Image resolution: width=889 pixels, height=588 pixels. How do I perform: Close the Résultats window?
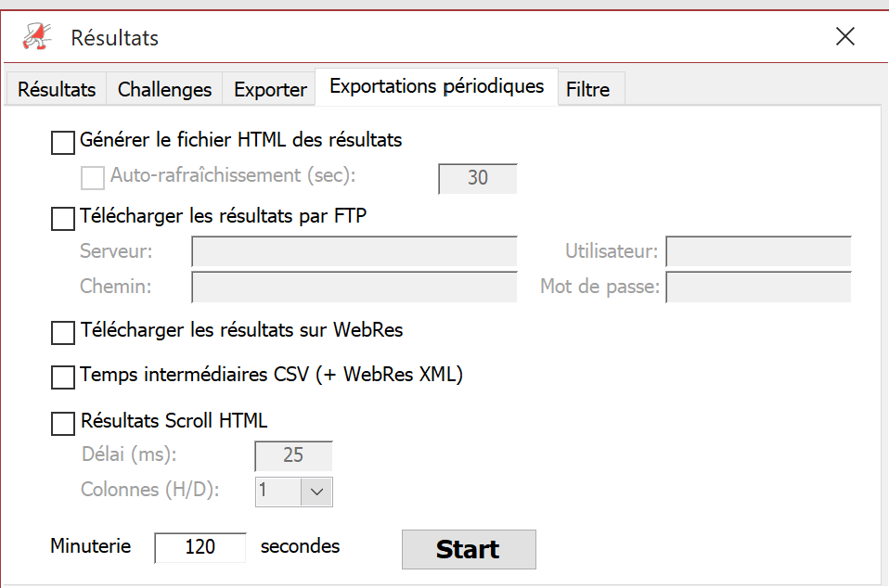(x=844, y=37)
